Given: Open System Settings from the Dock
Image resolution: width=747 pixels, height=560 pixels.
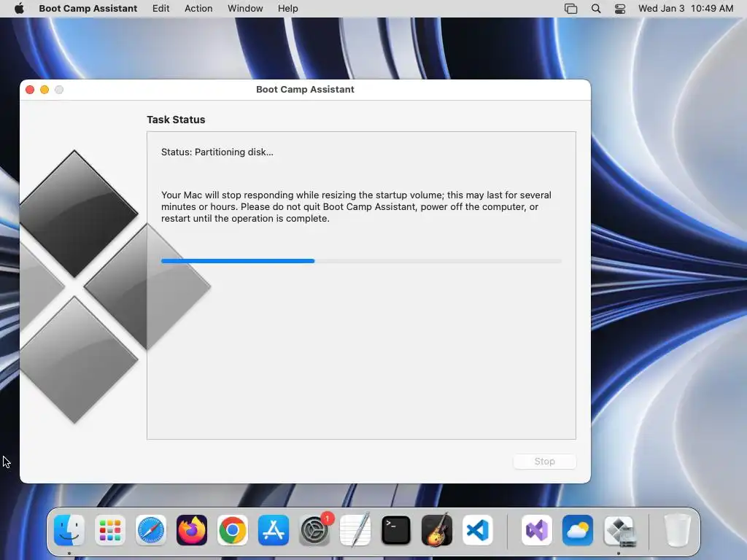Looking at the screenshot, I should click(x=314, y=530).
